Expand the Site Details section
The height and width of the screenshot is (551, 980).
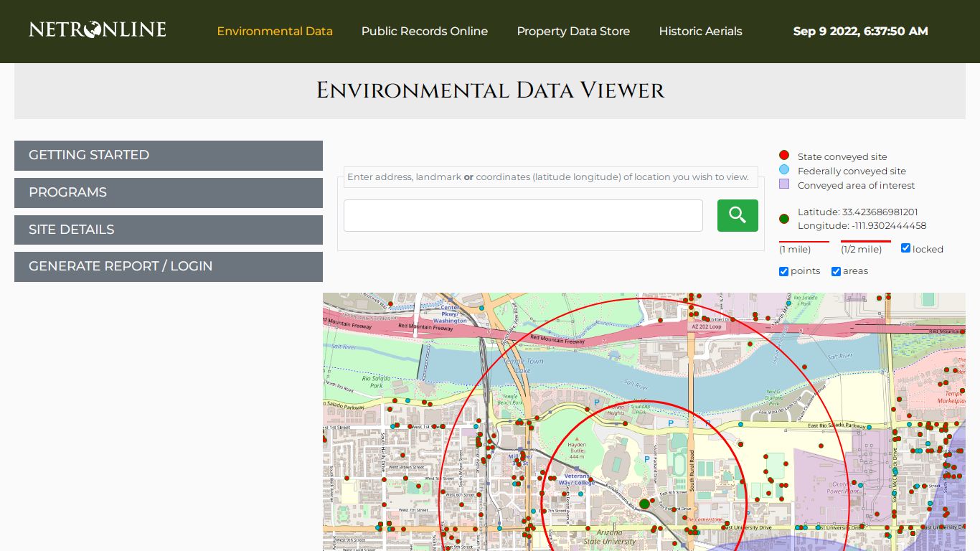click(169, 230)
